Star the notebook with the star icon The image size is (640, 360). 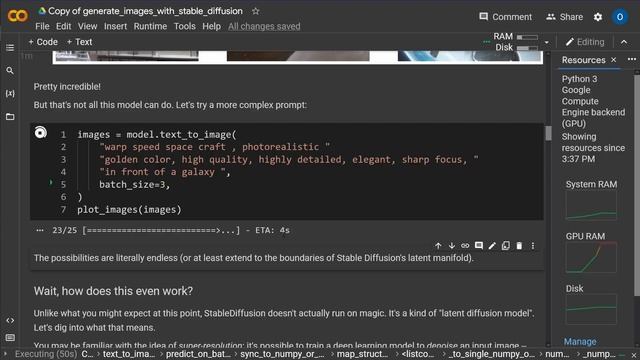click(x=256, y=11)
